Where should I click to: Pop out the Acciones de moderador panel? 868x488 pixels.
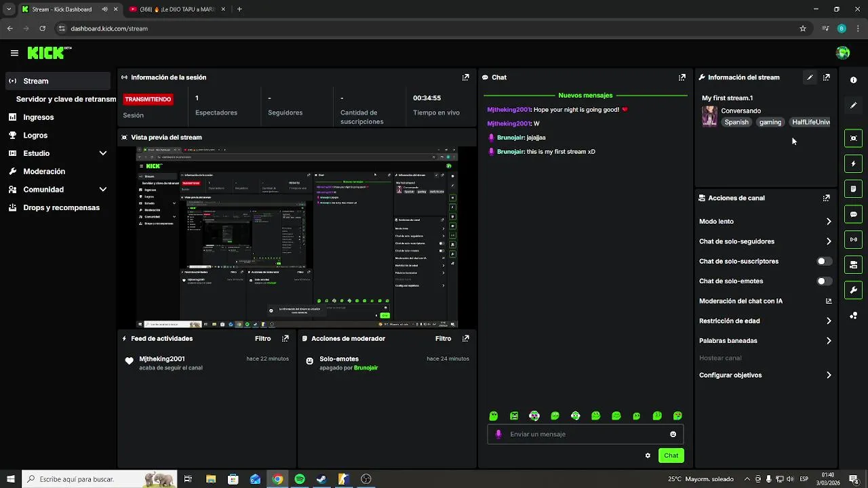point(465,338)
